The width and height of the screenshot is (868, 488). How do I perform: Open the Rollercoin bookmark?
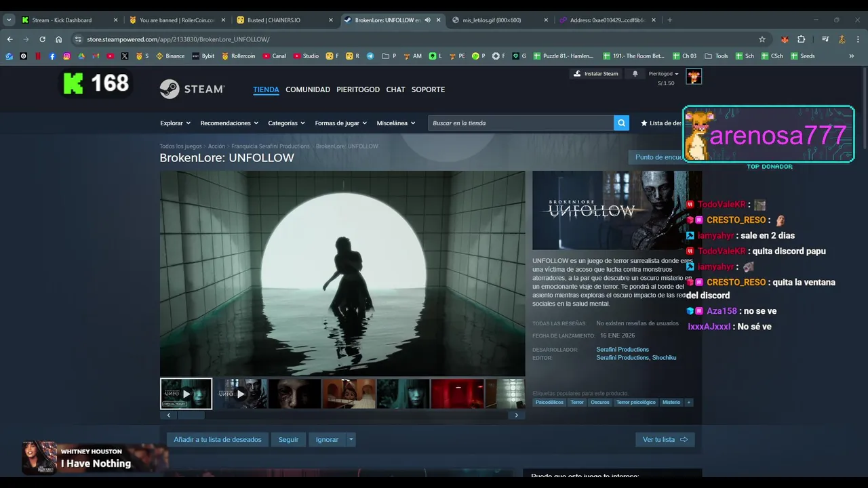pyautogui.click(x=239, y=56)
